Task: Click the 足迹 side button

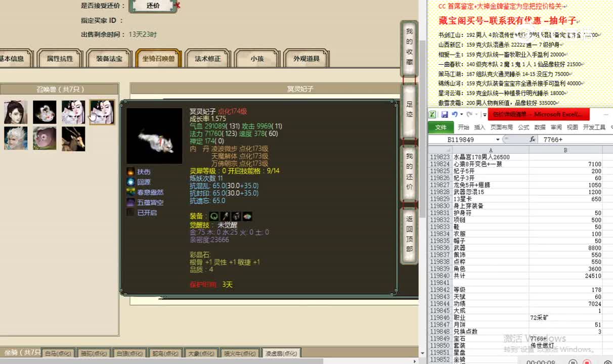Action: tap(409, 111)
